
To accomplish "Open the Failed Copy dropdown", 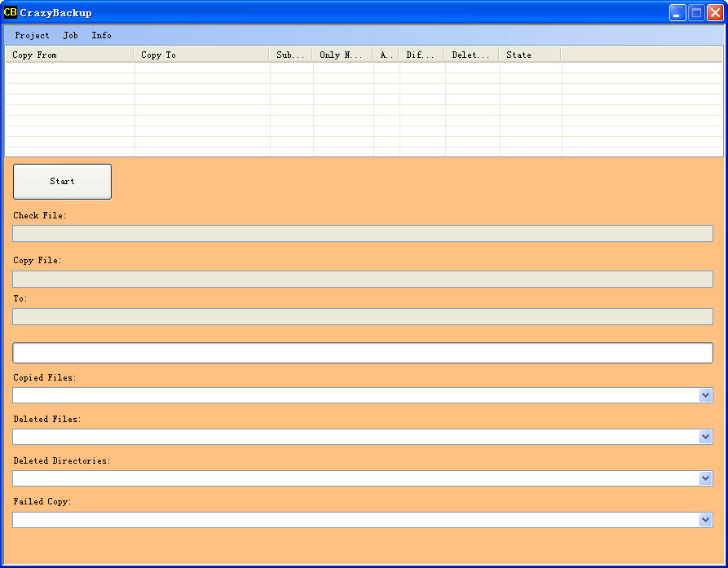I will (x=706, y=520).
